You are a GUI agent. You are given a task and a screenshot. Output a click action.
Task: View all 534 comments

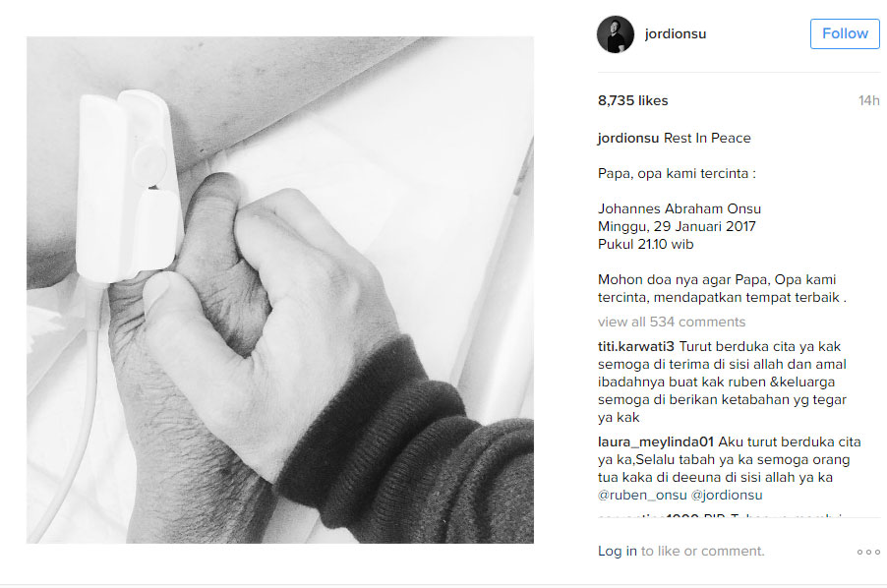click(x=672, y=322)
